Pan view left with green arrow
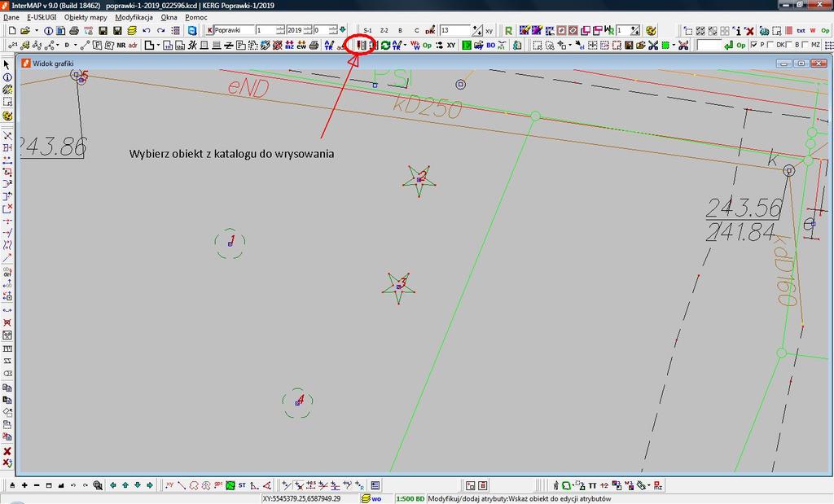 click(x=112, y=485)
